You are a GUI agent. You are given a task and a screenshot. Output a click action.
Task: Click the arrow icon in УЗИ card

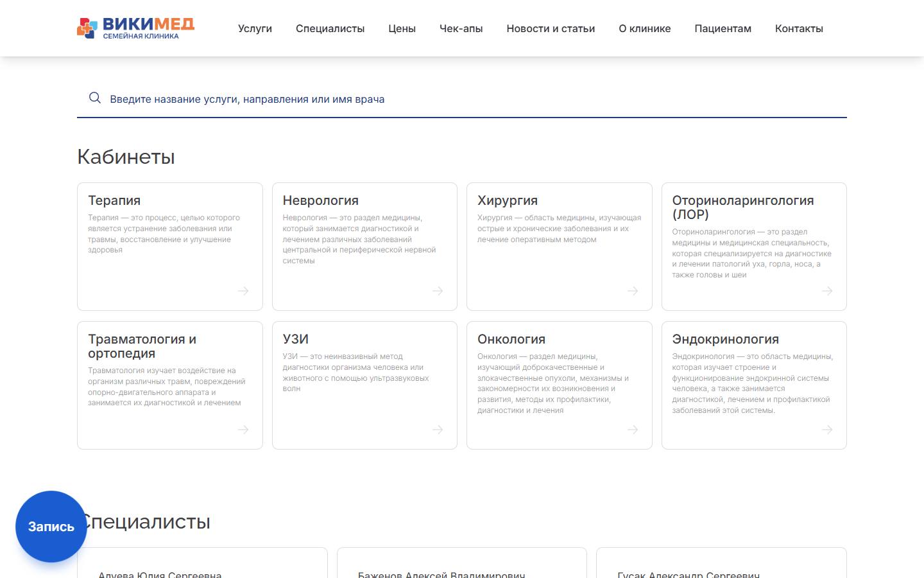click(x=438, y=430)
